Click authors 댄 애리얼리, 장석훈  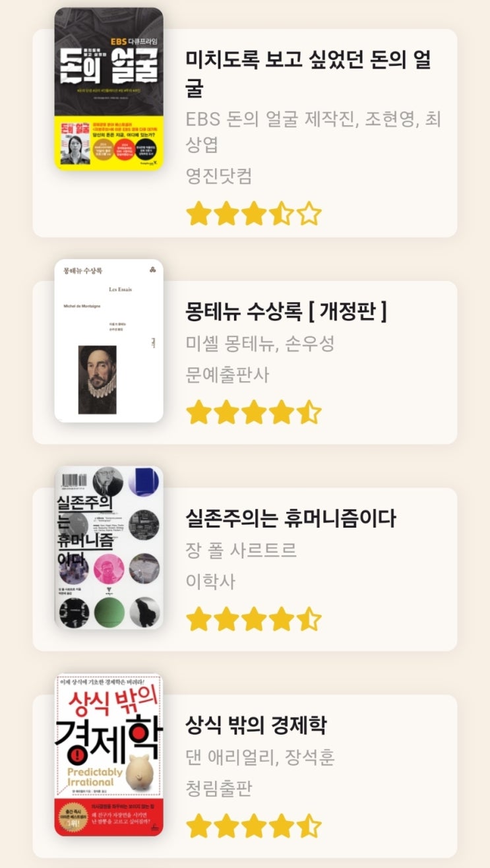(x=260, y=757)
